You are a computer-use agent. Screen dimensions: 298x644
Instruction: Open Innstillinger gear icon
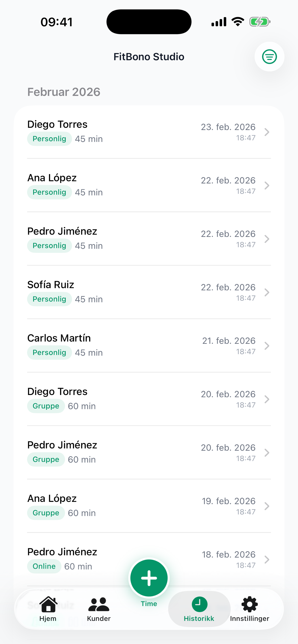pos(249,604)
